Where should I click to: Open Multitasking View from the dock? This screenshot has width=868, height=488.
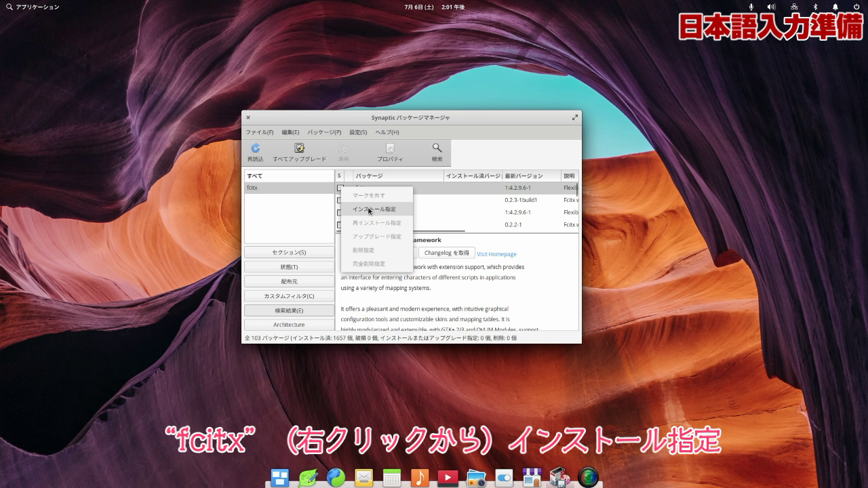pos(280,478)
